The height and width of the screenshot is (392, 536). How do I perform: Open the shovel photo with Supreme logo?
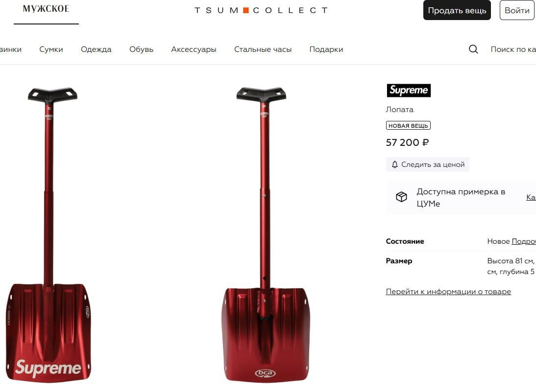[x=49, y=234]
